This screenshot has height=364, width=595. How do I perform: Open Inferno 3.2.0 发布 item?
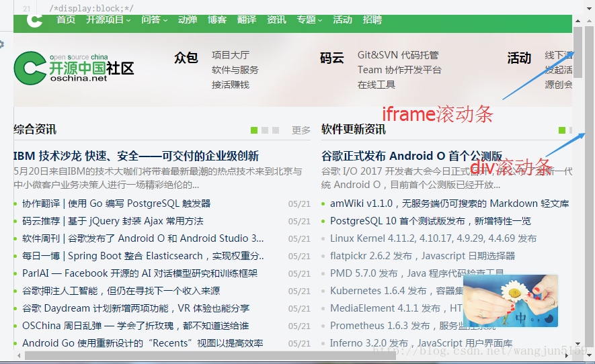point(421,343)
